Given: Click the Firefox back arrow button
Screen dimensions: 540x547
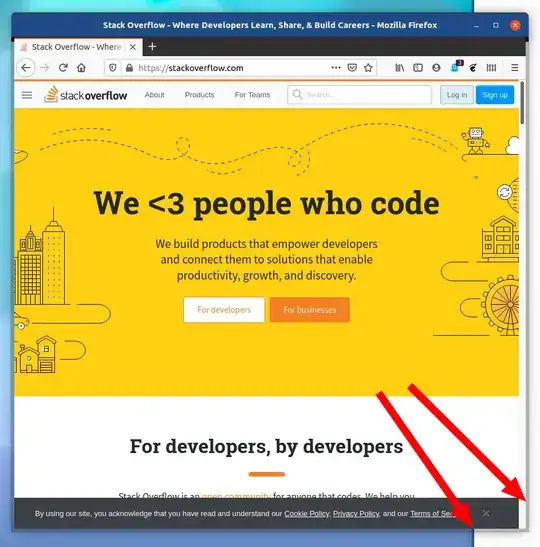Looking at the screenshot, I should coord(26,68).
